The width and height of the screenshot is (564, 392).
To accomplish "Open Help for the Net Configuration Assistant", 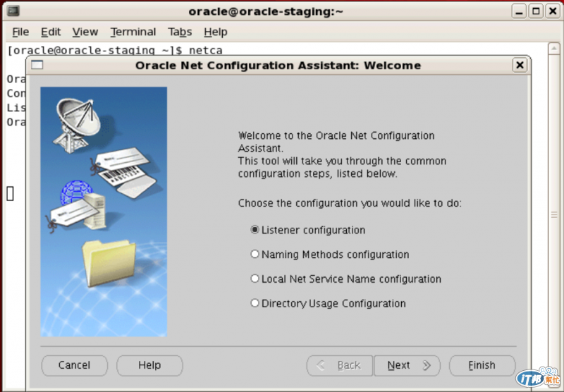I will click(x=149, y=365).
